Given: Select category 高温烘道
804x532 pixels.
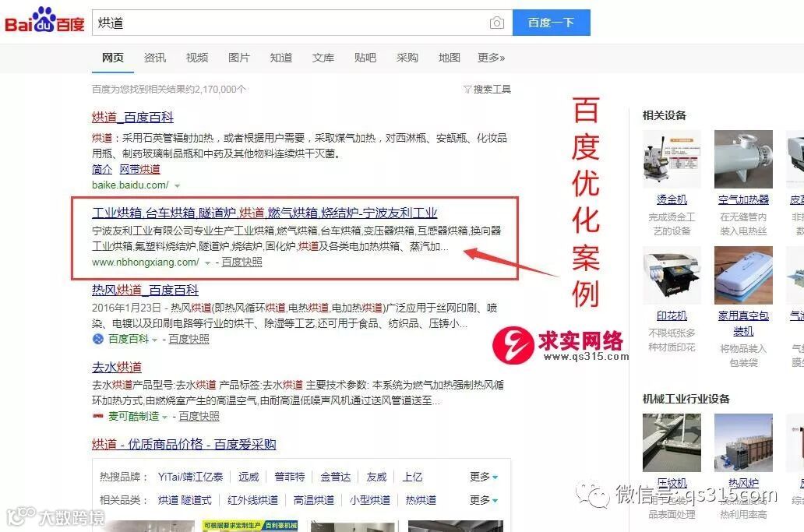Looking at the screenshot, I should [x=314, y=500].
